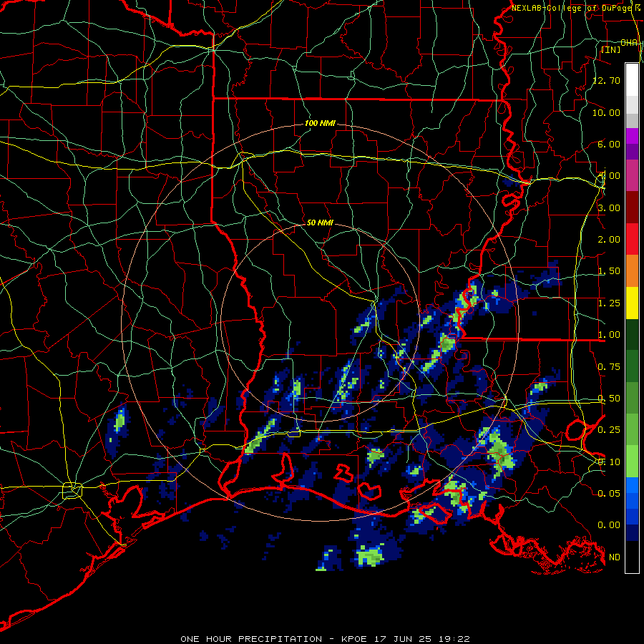Select the magenta legend color swatch
This screenshot has height=644, width=644.
point(632,136)
